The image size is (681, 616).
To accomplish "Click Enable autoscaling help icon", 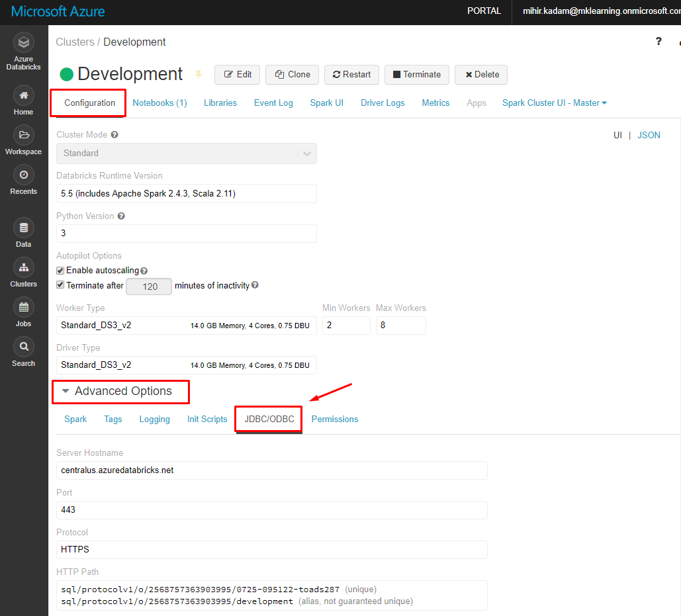I will click(144, 271).
